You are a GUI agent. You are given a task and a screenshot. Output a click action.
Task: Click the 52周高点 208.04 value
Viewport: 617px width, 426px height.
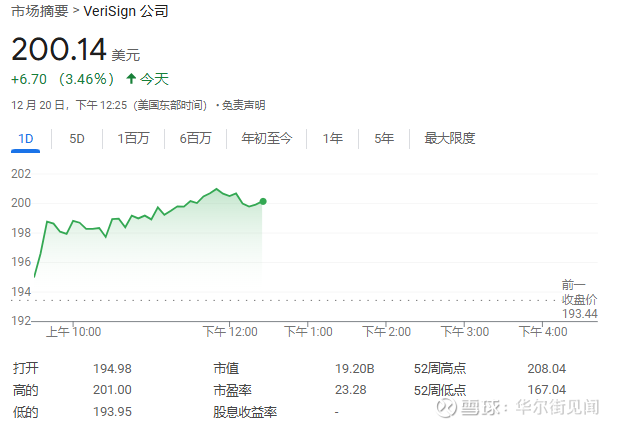coord(546,368)
